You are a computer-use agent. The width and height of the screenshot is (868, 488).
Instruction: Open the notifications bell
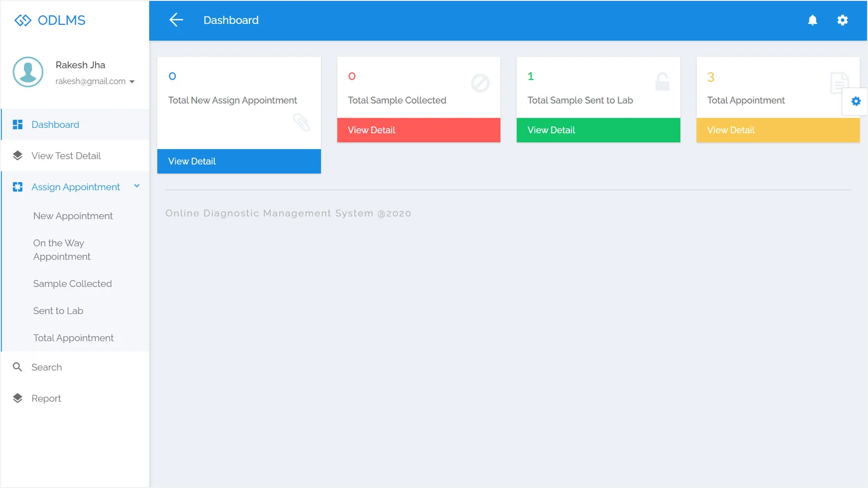pyautogui.click(x=812, y=20)
